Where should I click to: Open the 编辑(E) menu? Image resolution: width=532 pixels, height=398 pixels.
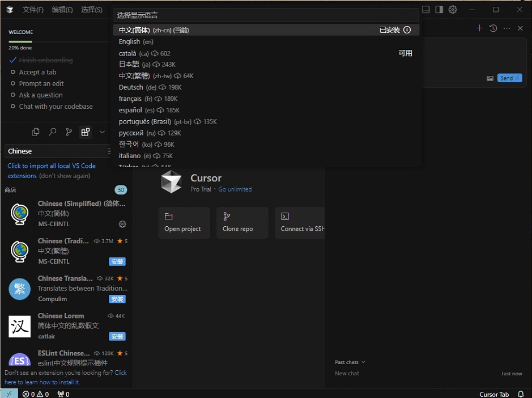(62, 10)
